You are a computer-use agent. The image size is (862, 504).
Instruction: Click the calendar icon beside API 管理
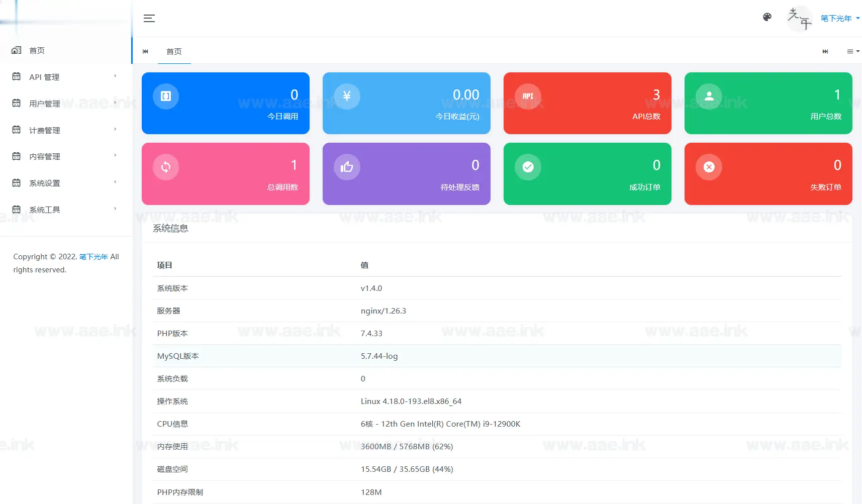17,76
